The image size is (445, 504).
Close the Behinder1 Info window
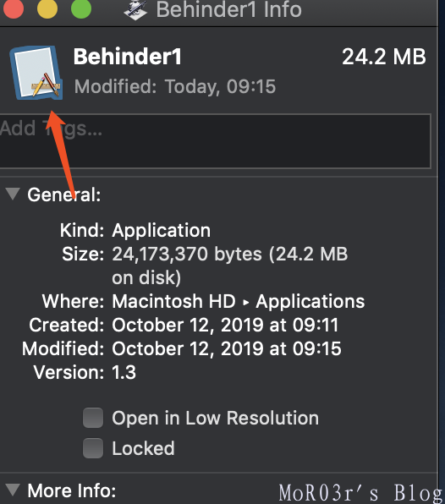point(14,8)
